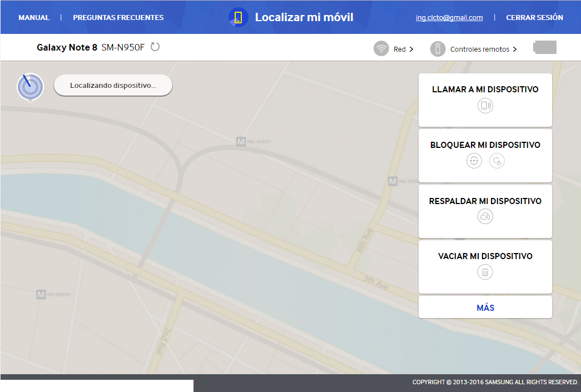Expand the Controles remotos chevron

515,49
